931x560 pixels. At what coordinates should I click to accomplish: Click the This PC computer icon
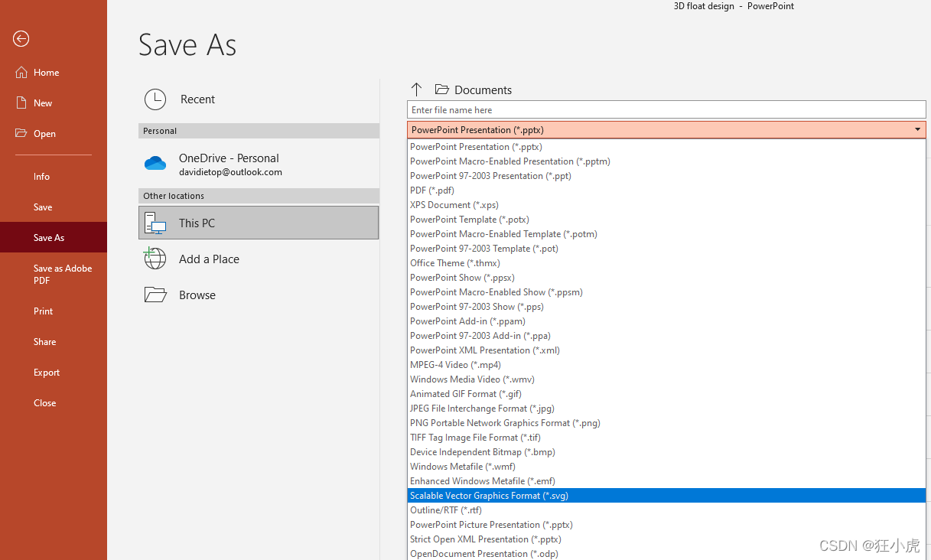155,223
